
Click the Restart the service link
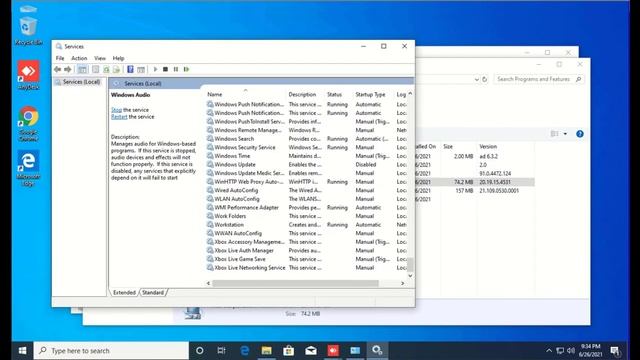click(x=119, y=117)
